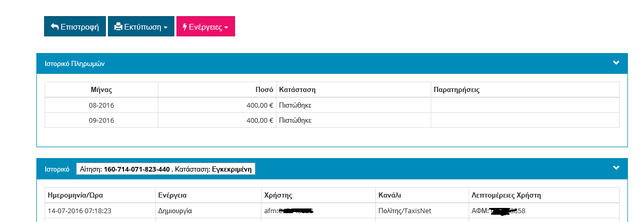Click the Παρατηρήσεις column header
Image resolution: width=644 pixels, height=222 pixels.
(x=457, y=90)
